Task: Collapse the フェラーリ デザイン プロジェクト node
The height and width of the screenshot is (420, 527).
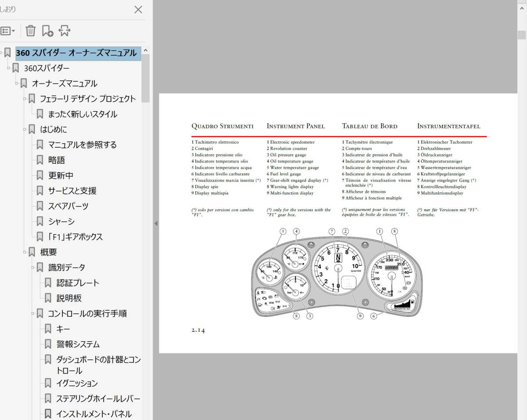Action: 25,98
